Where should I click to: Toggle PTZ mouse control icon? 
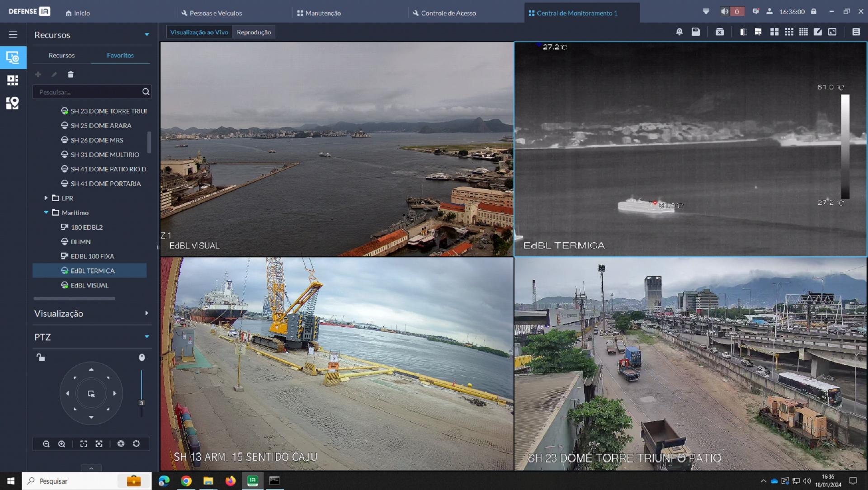pyautogui.click(x=142, y=358)
